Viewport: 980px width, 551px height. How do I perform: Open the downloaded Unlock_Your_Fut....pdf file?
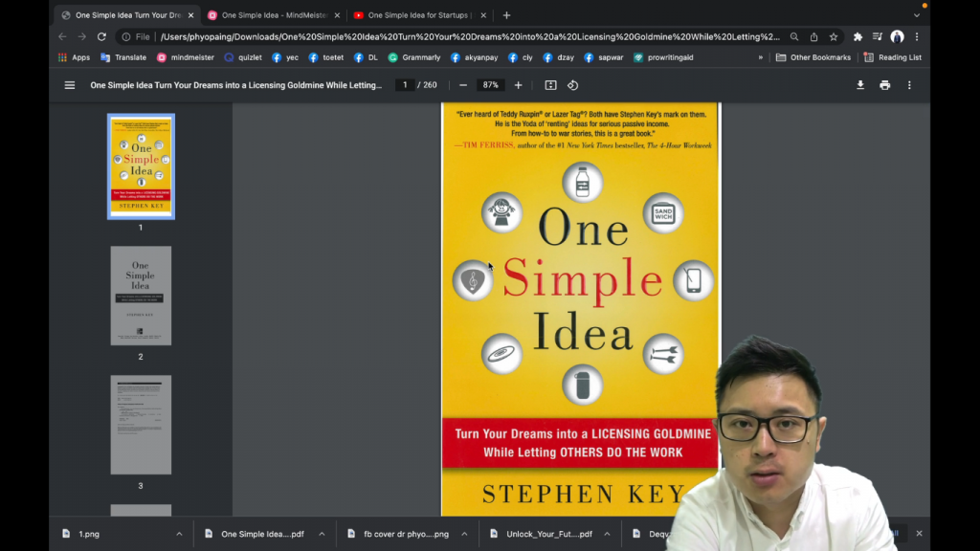(x=541, y=534)
